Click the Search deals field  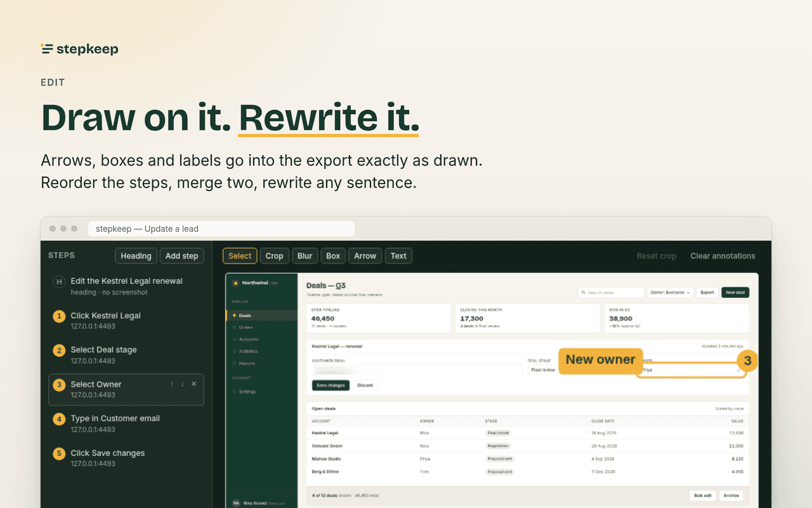point(611,293)
